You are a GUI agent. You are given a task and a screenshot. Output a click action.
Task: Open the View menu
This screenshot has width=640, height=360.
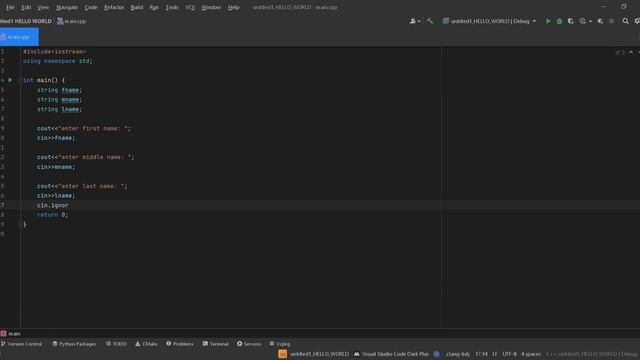[x=43, y=7]
